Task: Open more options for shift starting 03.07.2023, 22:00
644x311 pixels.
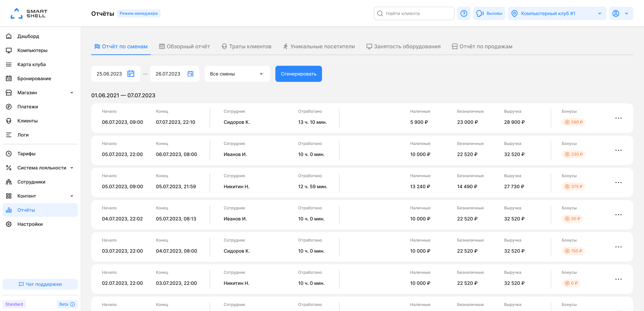Action: tap(619, 247)
